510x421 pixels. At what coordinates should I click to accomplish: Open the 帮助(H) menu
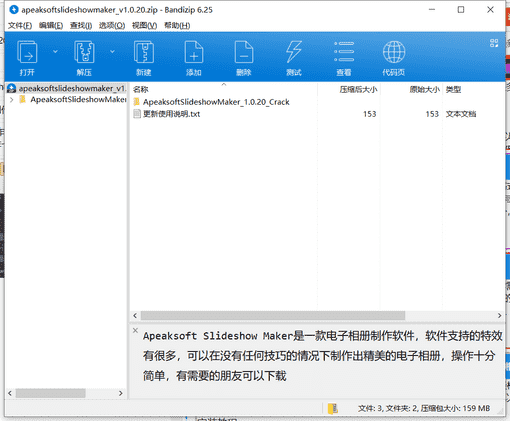(177, 25)
